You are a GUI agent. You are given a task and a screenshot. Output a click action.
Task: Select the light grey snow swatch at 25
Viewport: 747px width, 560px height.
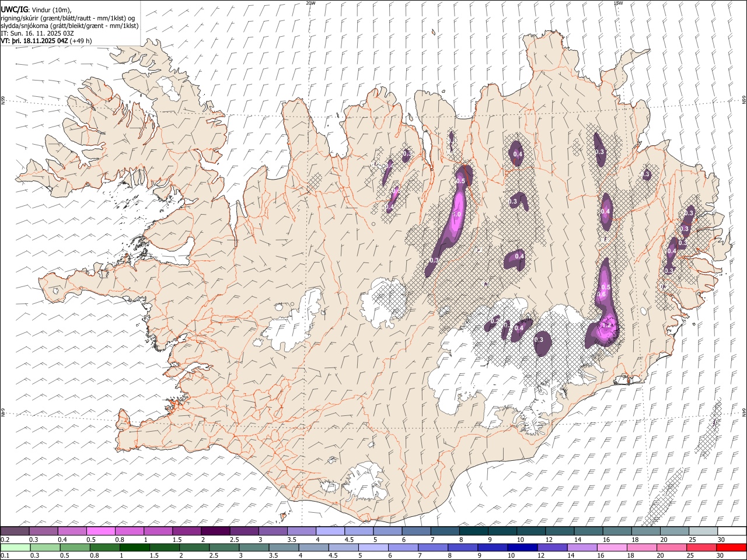[703, 531]
